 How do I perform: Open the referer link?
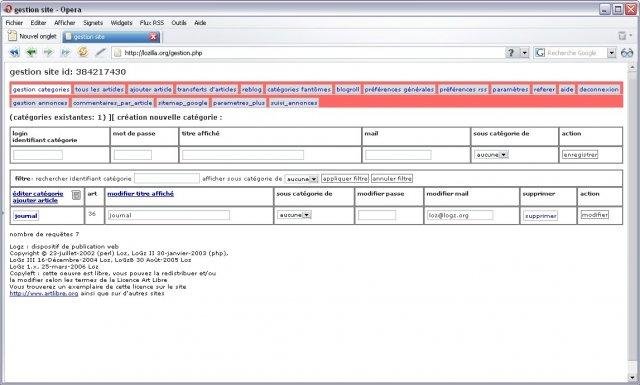(x=544, y=89)
